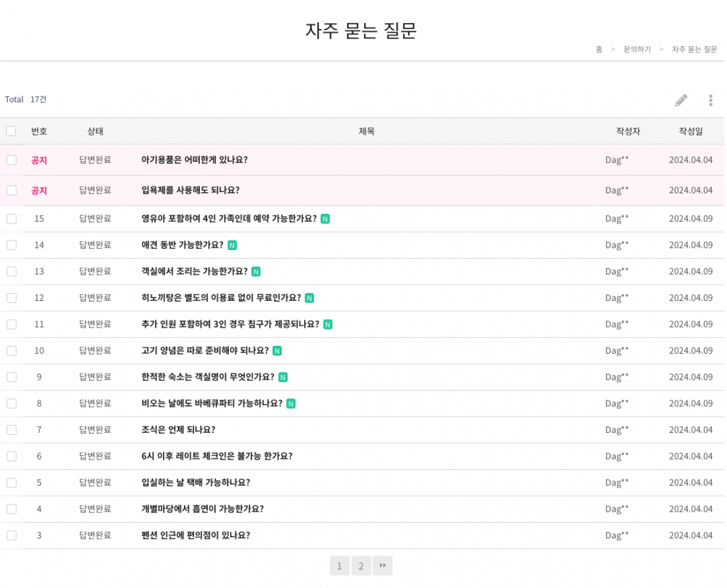Click page 1 pagination button
Screen dimensions: 727x588
[x=339, y=566]
